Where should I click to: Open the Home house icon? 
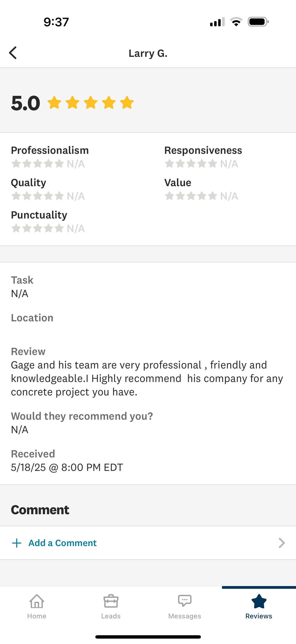[37, 601]
